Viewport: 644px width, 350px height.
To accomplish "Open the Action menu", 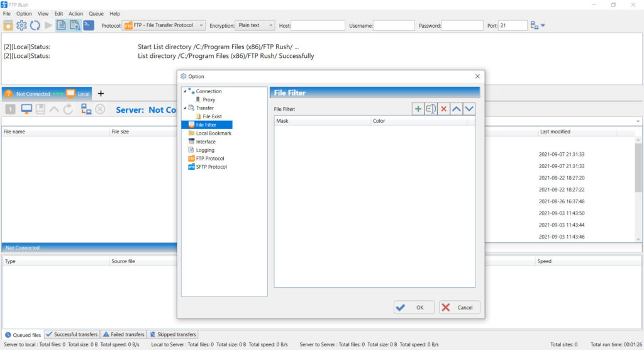I will tap(75, 14).
